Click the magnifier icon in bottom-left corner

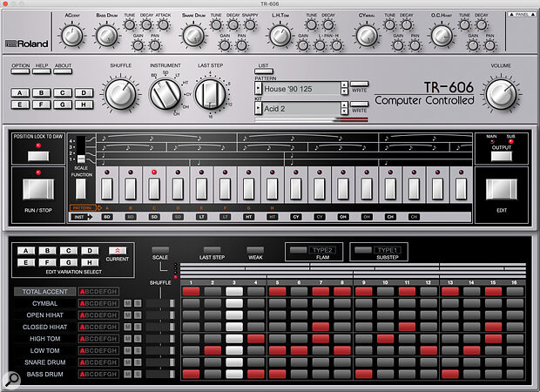[x=12, y=379]
